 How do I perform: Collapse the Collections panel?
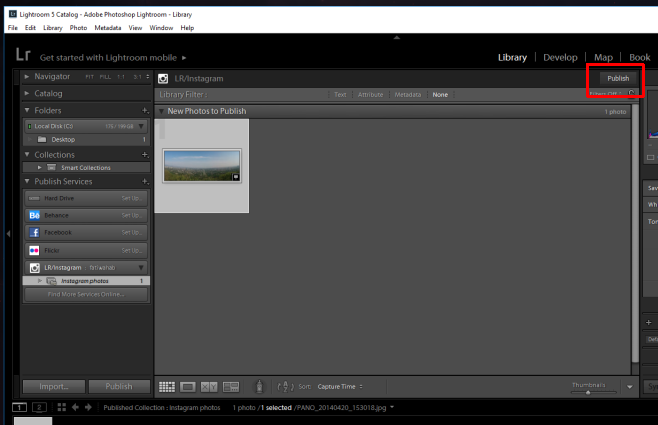tap(27, 154)
